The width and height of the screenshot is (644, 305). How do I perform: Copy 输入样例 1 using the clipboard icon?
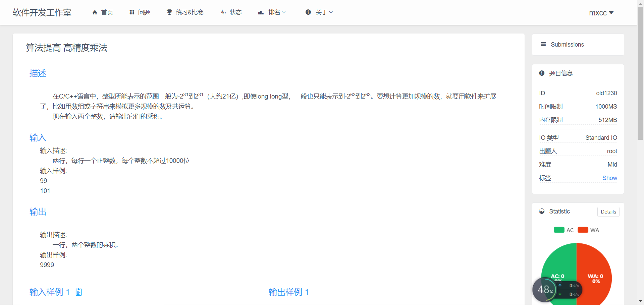[78, 292]
